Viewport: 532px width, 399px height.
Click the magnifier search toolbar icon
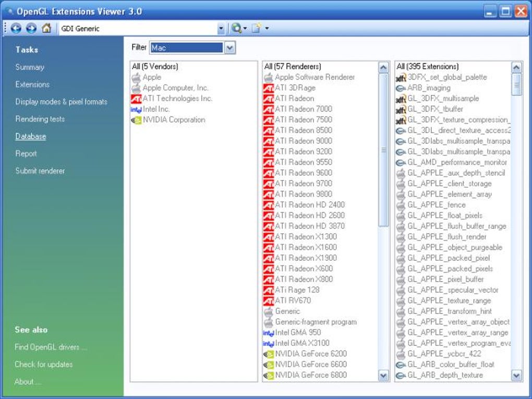click(x=236, y=28)
